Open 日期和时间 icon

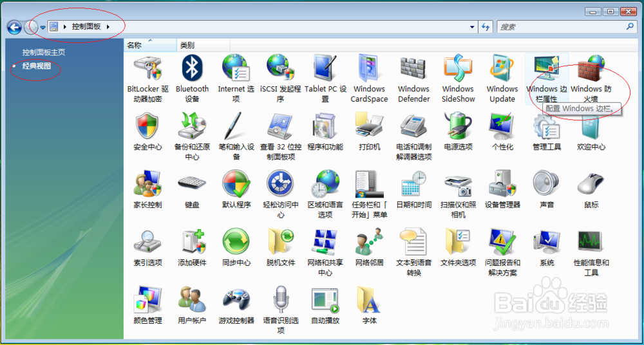(413, 184)
